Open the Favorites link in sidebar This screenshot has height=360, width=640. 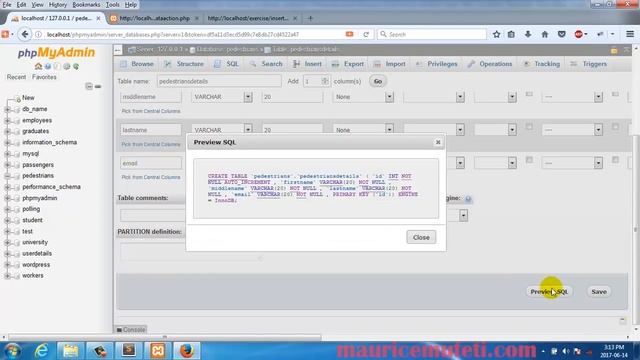44,77
